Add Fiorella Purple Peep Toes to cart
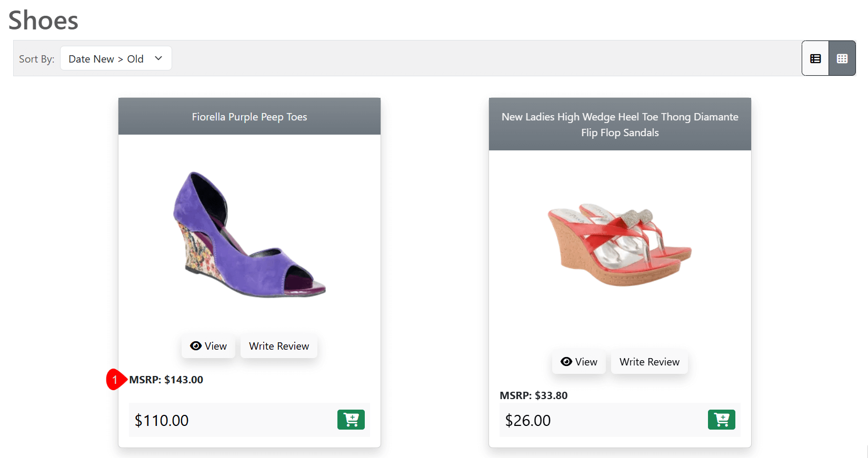This screenshot has width=868, height=458. pyautogui.click(x=351, y=420)
